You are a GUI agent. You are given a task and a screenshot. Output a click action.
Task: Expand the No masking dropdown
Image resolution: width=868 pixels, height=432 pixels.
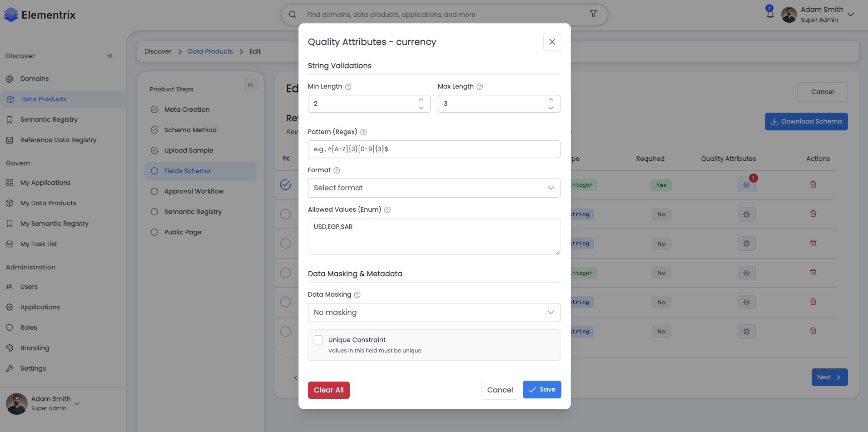(x=434, y=313)
